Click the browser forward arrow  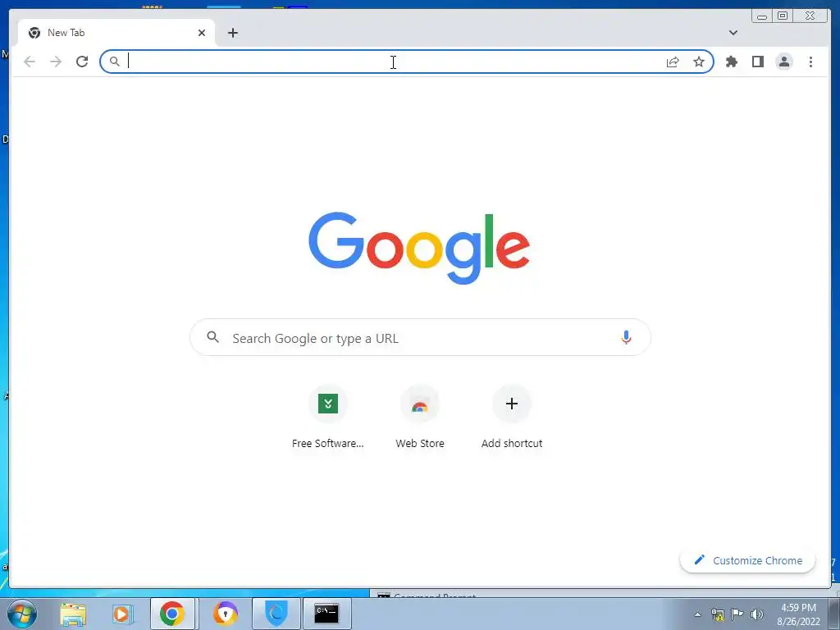pos(56,62)
